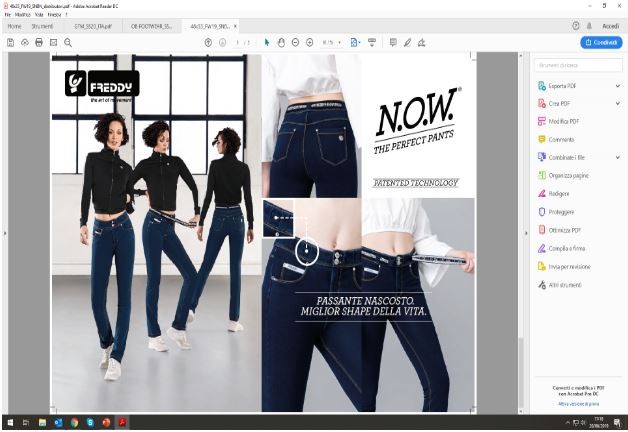Open Altri strumenti
Viewport: 628px width, 432px height.
click(x=565, y=285)
